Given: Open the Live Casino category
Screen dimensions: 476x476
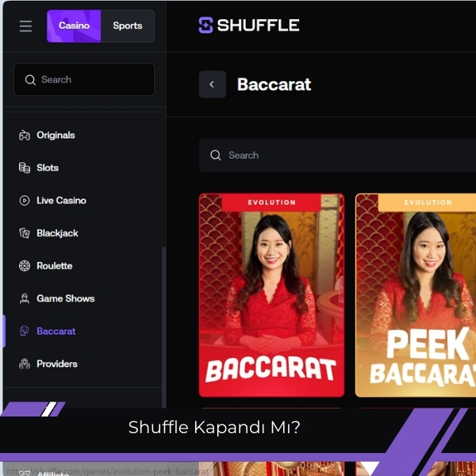Looking at the screenshot, I should point(61,201).
